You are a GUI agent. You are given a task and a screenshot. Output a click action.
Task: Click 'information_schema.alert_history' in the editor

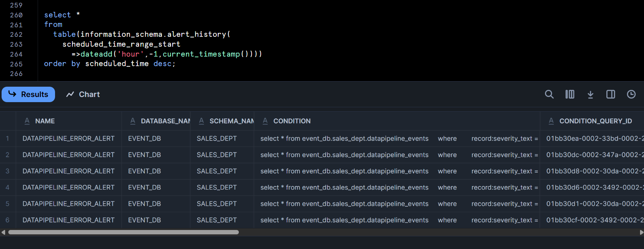153,34
